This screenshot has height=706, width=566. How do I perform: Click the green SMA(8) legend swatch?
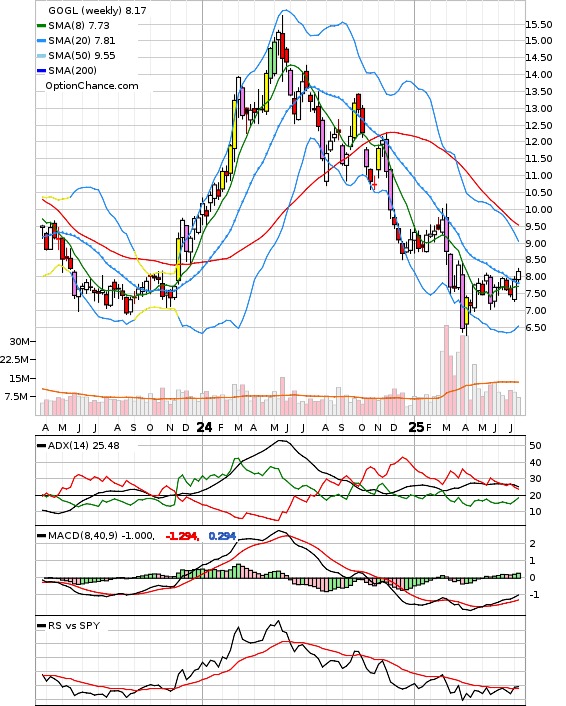point(41,26)
